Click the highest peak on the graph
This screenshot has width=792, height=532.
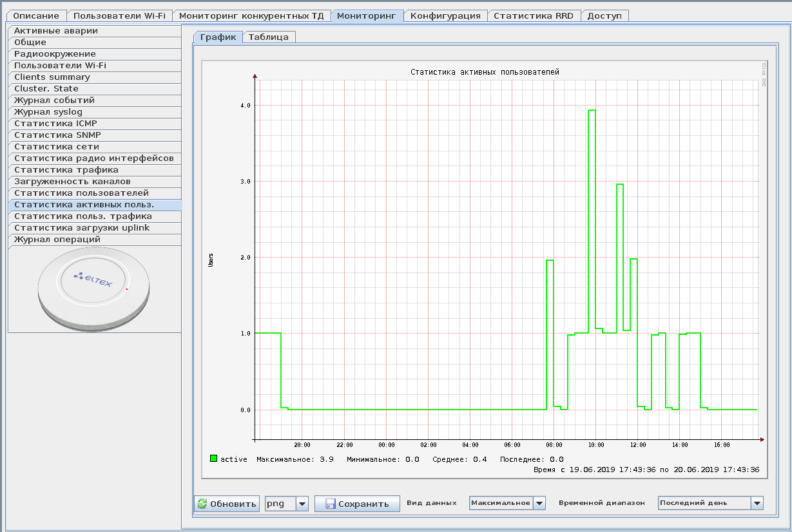click(x=592, y=110)
